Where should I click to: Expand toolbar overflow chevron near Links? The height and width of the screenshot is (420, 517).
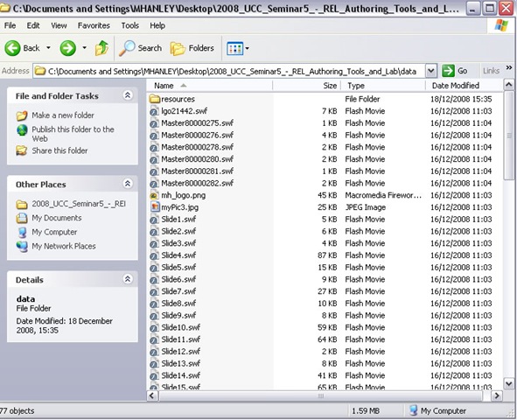[x=509, y=68]
